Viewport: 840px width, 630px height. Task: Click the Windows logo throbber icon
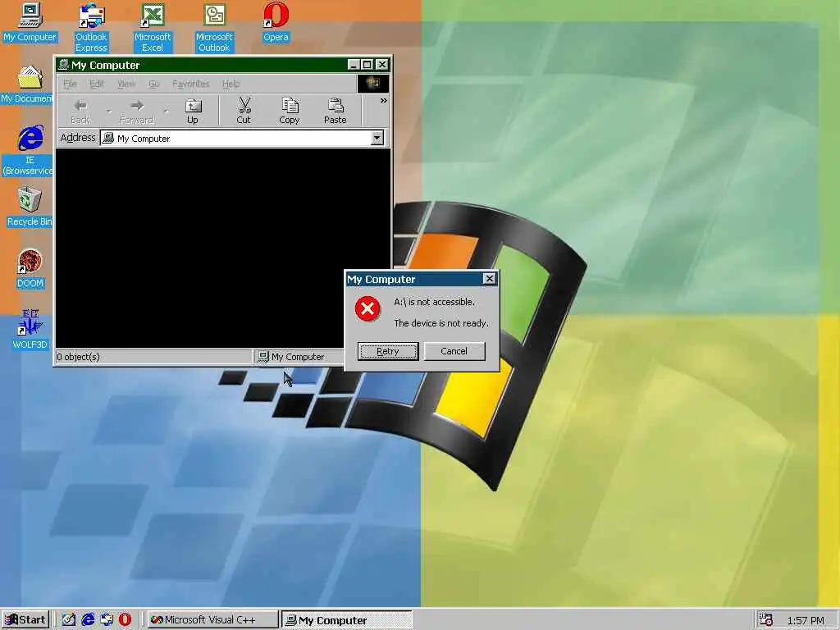(x=373, y=83)
